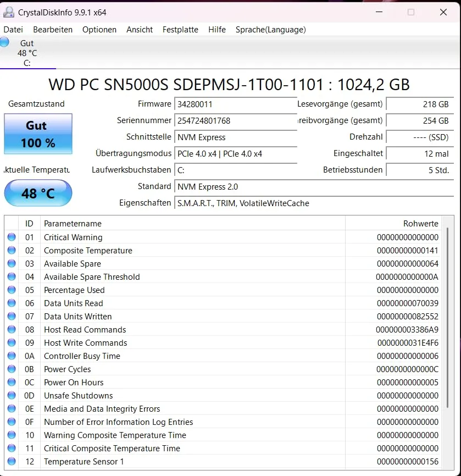Click the Betriebsstunden value 5 Std.
Image resolution: width=461 pixels, height=476 pixels.
(x=420, y=170)
